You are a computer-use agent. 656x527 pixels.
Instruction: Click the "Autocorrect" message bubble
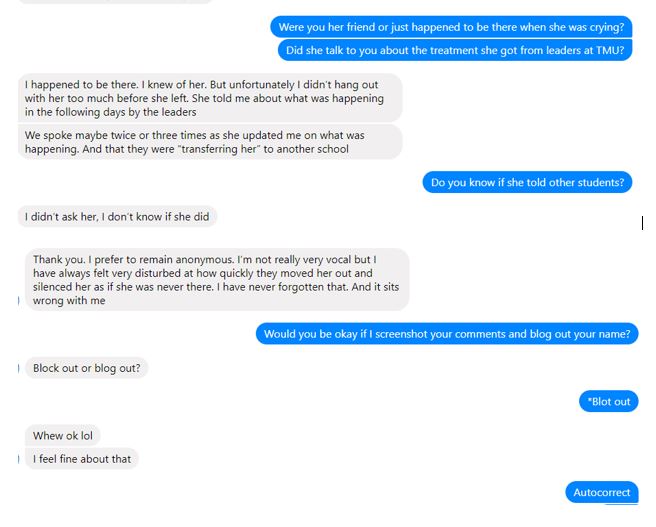pos(601,492)
